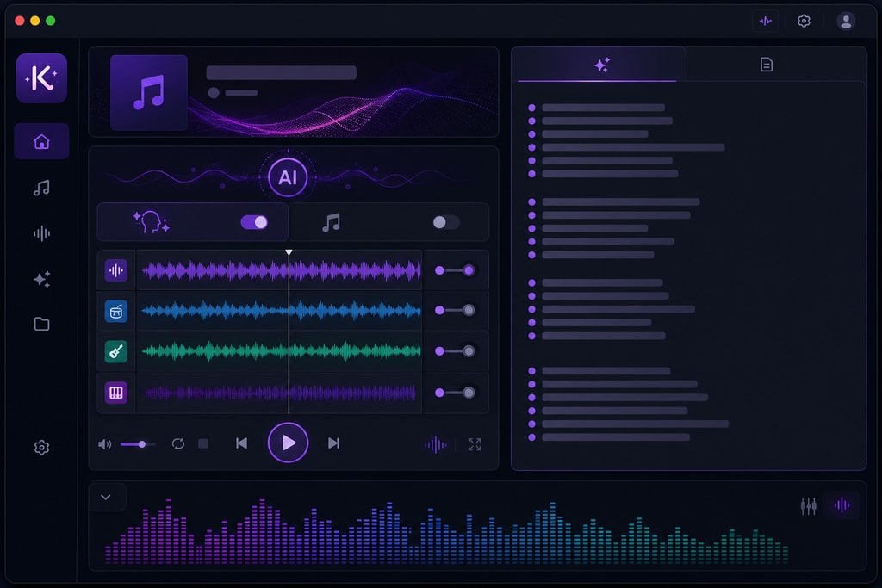Adjust the guitar track level slider
Image resolution: width=882 pixels, height=588 pixels.
(455, 351)
